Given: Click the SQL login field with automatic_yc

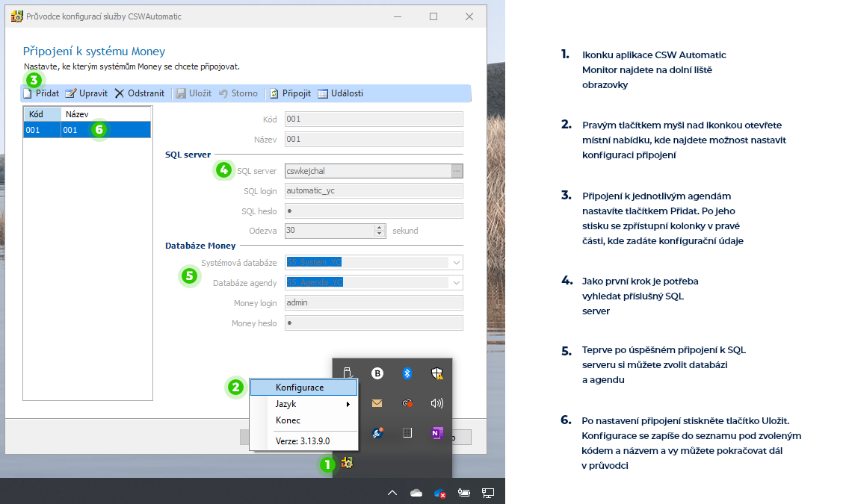Looking at the screenshot, I should [374, 190].
